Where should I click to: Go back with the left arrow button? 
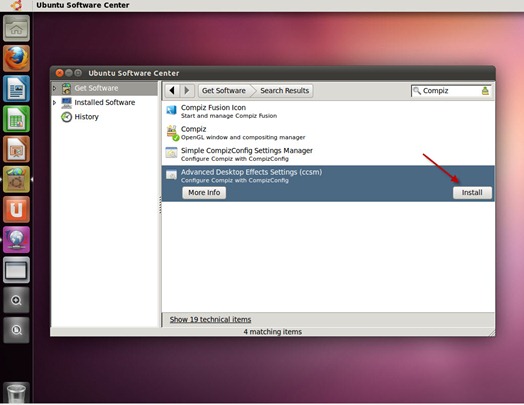pos(172,91)
